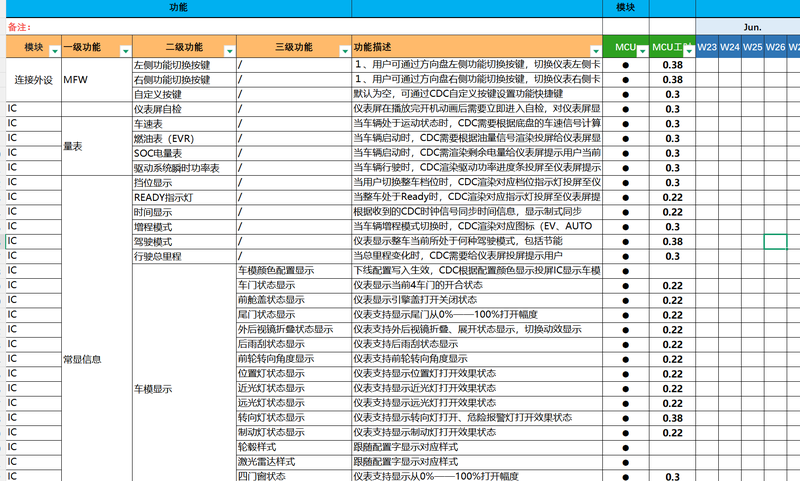Select the 备注: note cell
This screenshot has width=800, height=481.
click(x=304, y=27)
